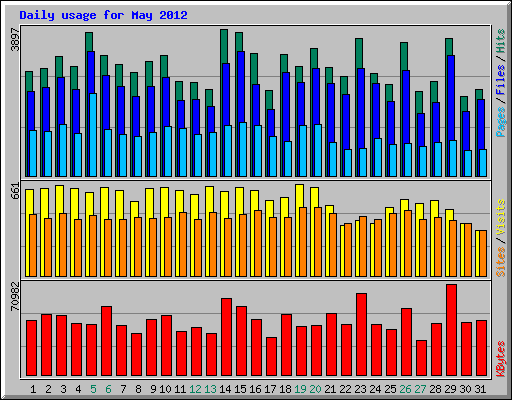Click the "Daily usage for May 2012" title
The image size is (512, 400).
pyautogui.click(x=103, y=15)
